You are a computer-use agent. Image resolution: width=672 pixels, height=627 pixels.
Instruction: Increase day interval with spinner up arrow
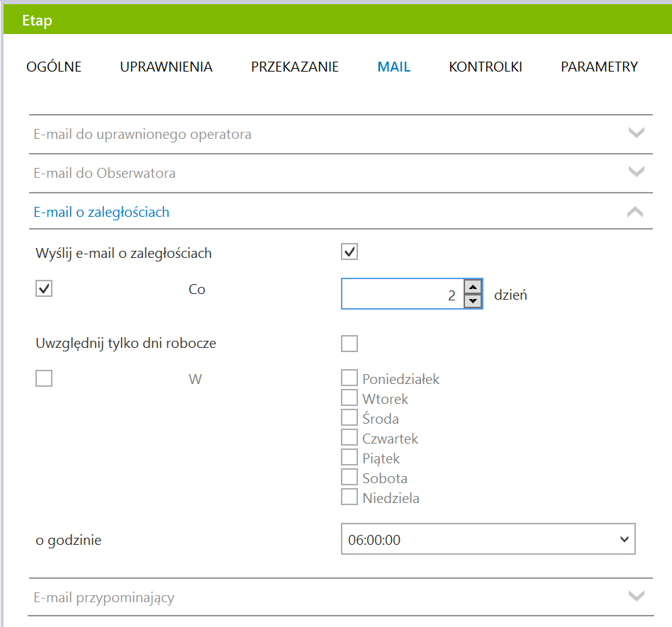[473, 287]
